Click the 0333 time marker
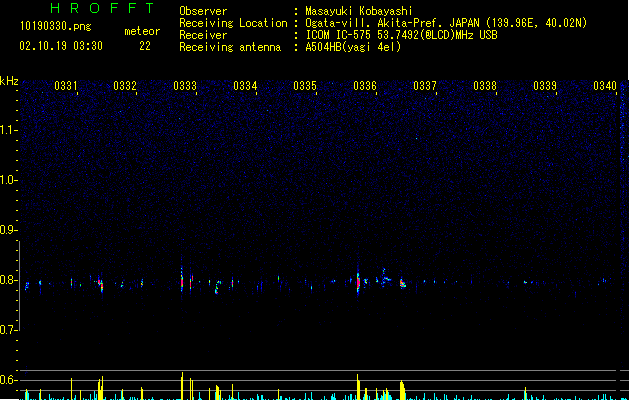This screenshot has width=629, height=400. coord(185,86)
